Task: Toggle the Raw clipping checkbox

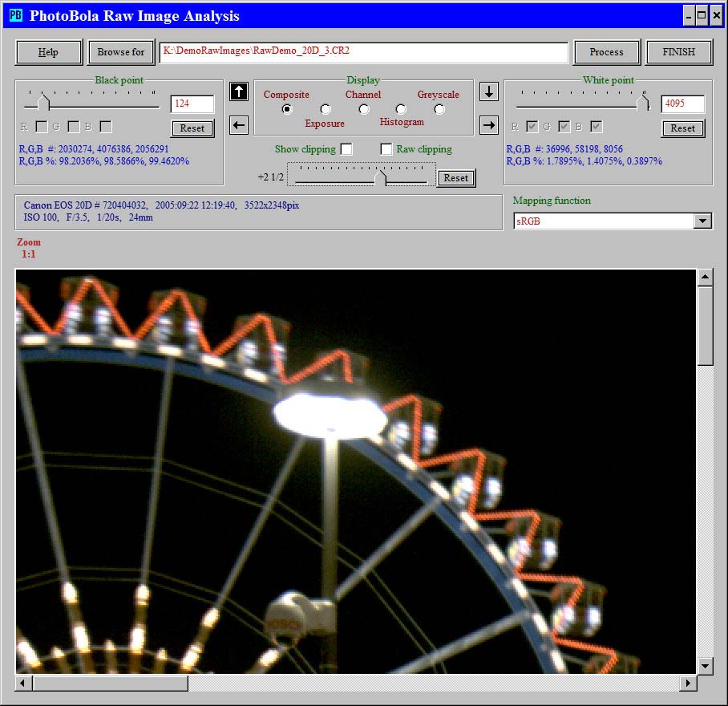Action: (386, 149)
